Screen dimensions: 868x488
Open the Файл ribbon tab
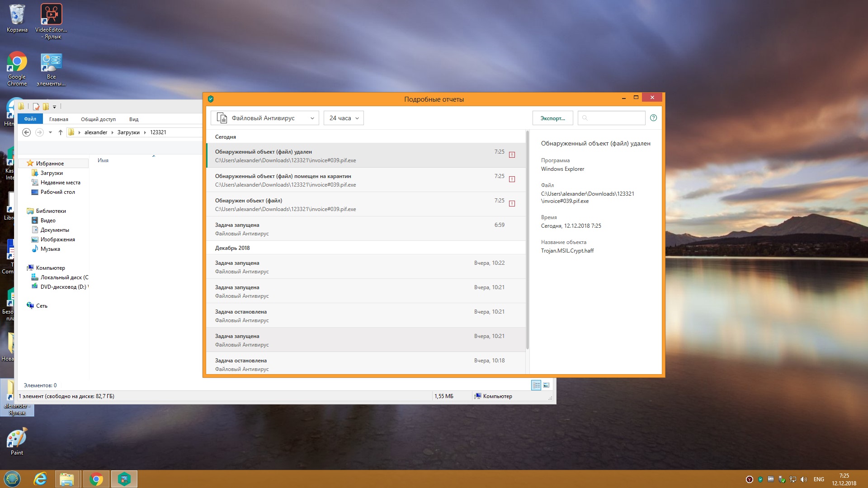[30, 119]
